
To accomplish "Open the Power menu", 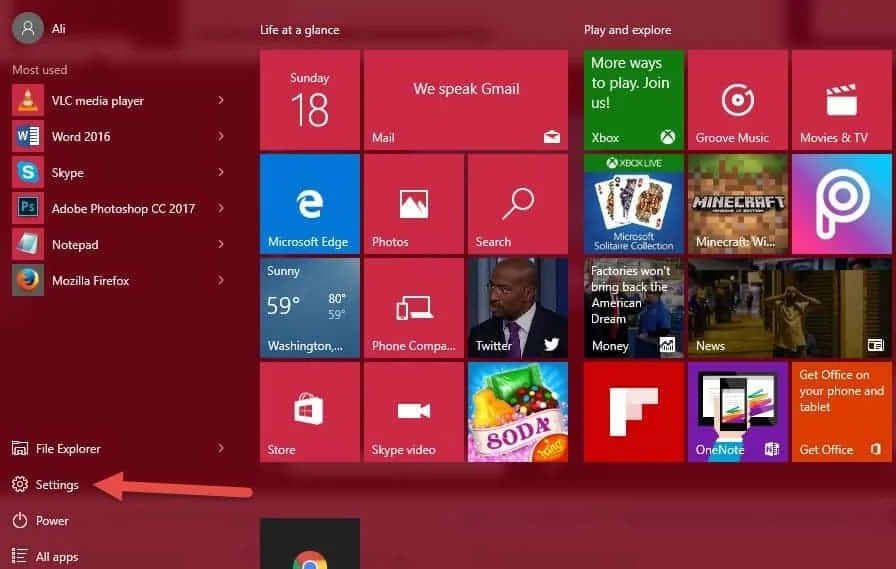I will tap(52, 520).
